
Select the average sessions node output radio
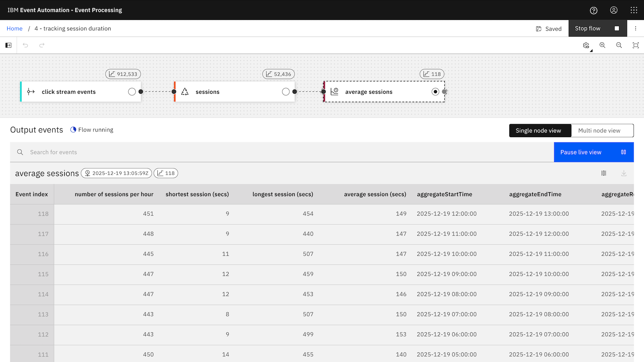point(435,92)
